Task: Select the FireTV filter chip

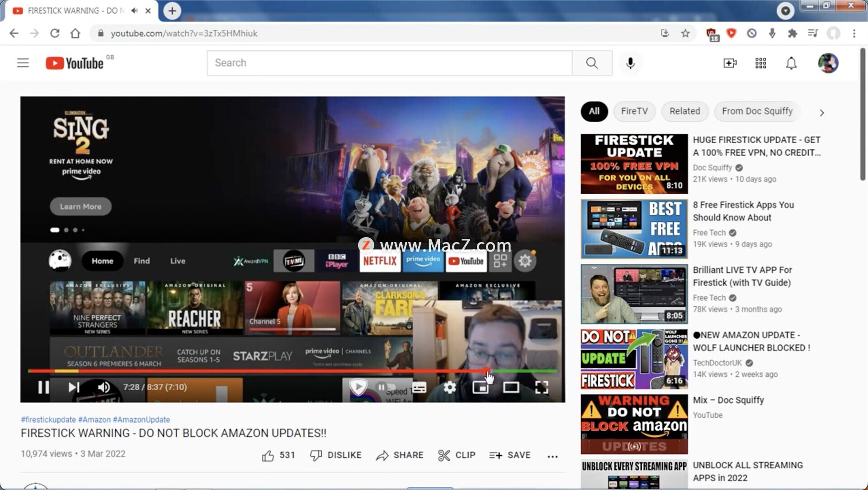Action: pos(634,111)
